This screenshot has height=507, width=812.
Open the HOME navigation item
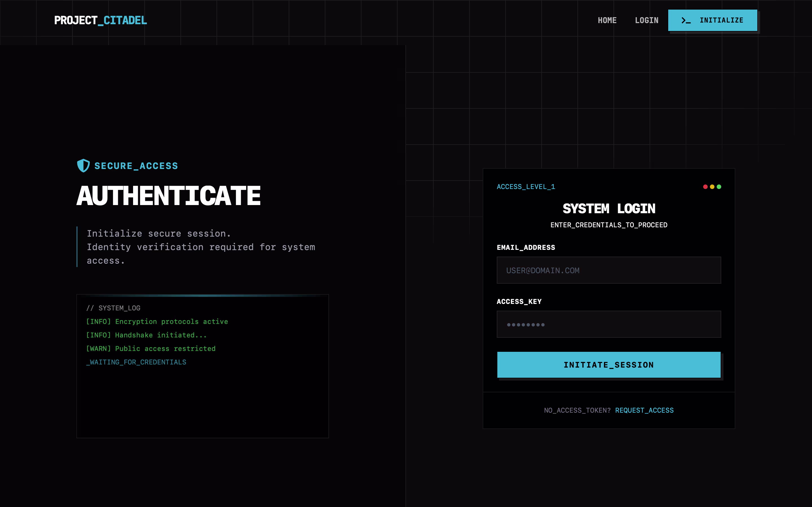(607, 21)
